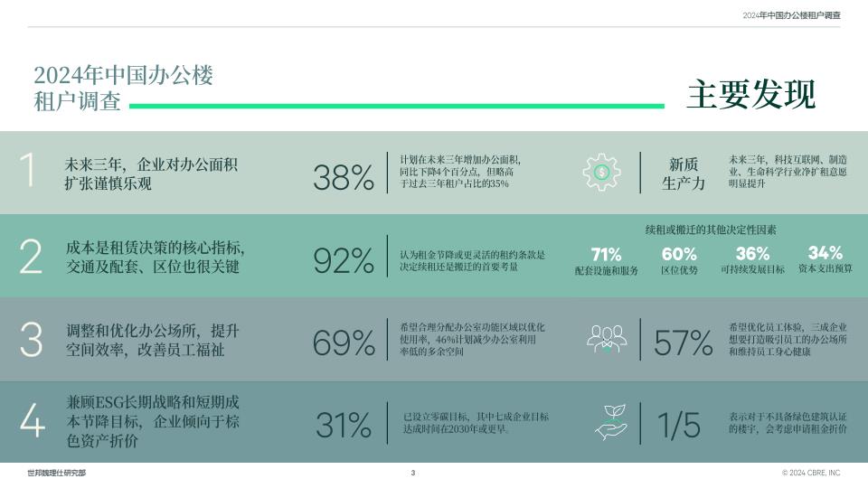Click the 69% statistic

(344, 343)
